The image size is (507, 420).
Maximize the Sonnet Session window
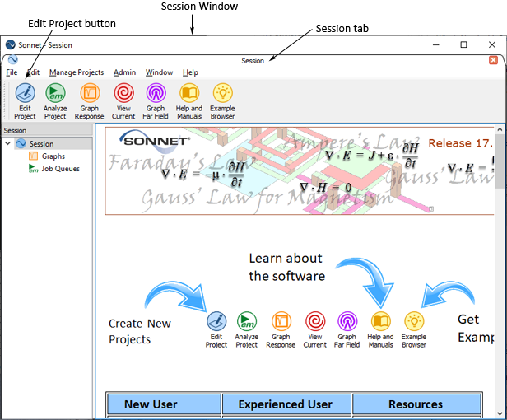pyautogui.click(x=463, y=44)
